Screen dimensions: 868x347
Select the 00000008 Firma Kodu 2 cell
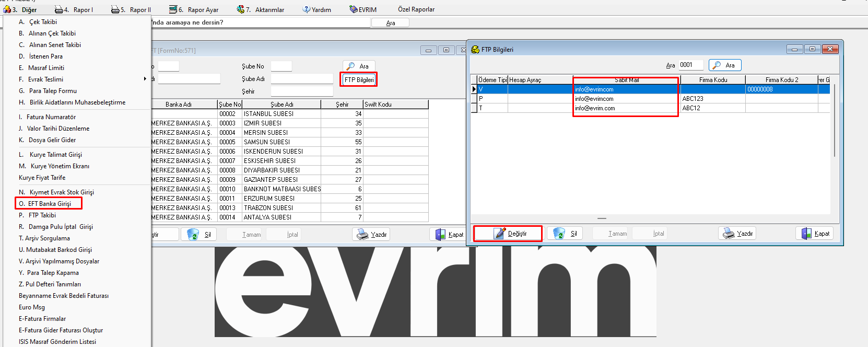coord(782,89)
